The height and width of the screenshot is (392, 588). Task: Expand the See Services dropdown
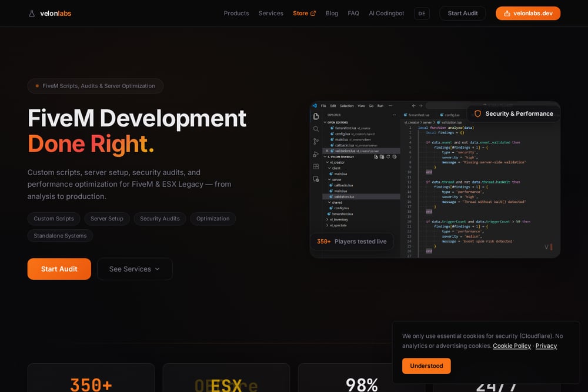point(135,269)
